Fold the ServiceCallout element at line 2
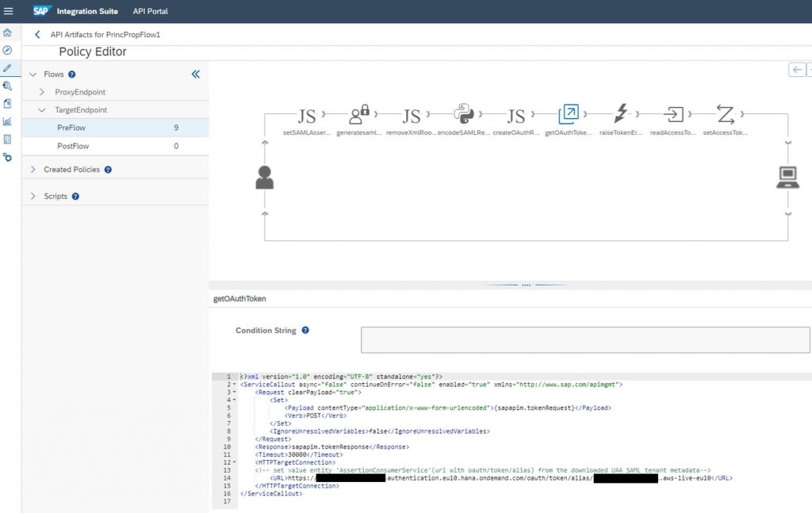 234,385
